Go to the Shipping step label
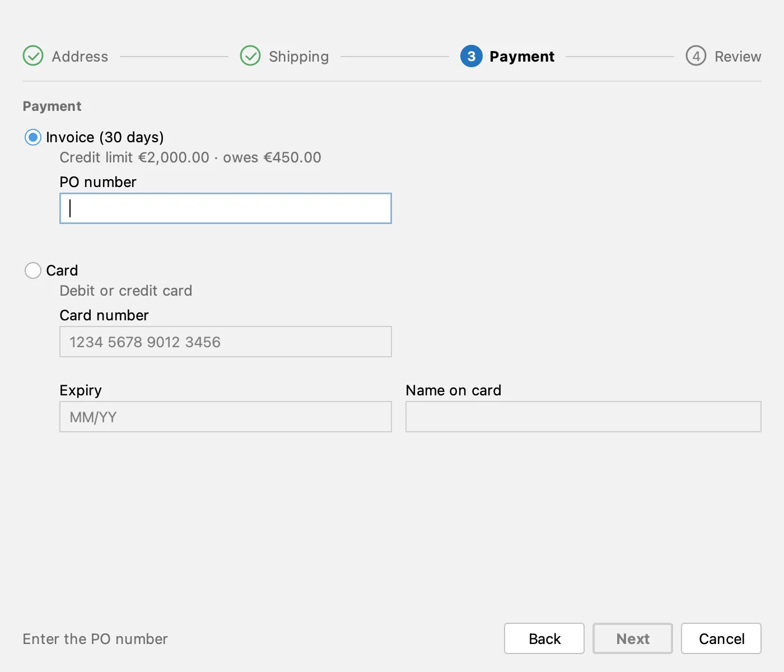This screenshot has height=672, width=784. pyautogui.click(x=299, y=57)
